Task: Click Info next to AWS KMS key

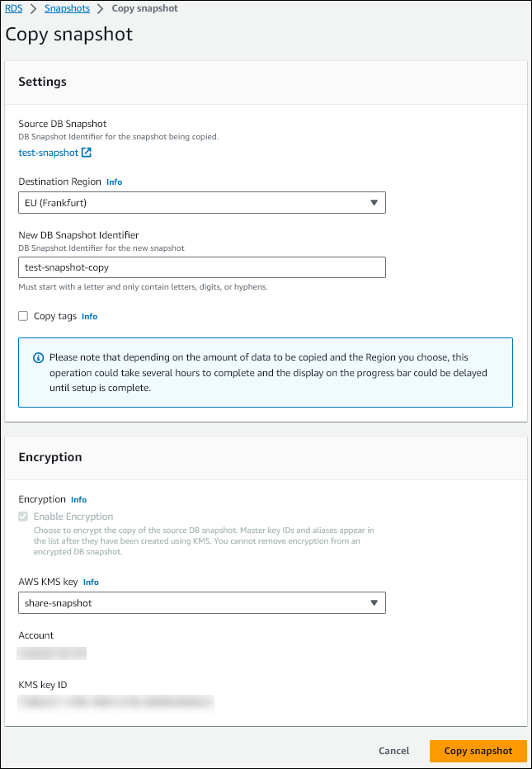Action: (x=91, y=582)
